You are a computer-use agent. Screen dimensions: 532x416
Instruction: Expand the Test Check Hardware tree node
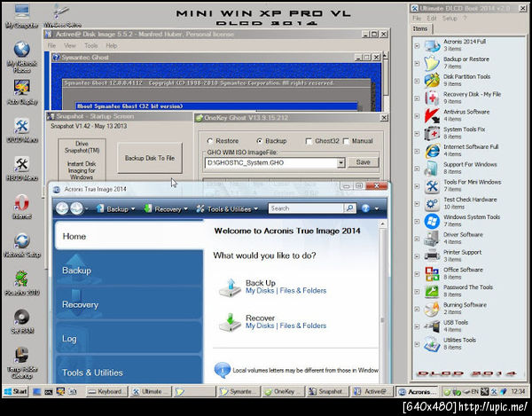click(x=417, y=204)
